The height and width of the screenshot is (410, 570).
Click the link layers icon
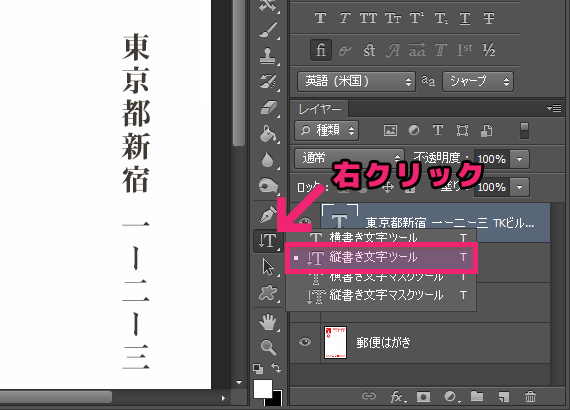click(x=369, y=396)
